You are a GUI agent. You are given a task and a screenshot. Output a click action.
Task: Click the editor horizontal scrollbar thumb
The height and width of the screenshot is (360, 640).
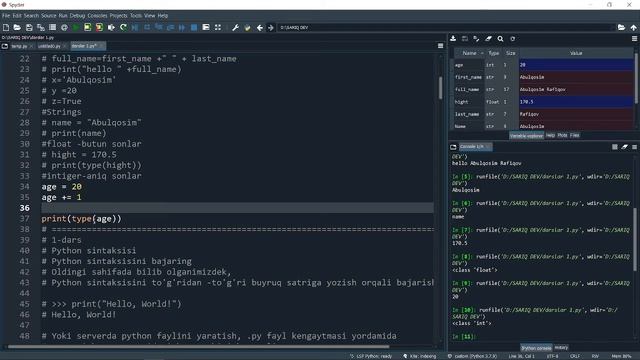click(198, 347)
